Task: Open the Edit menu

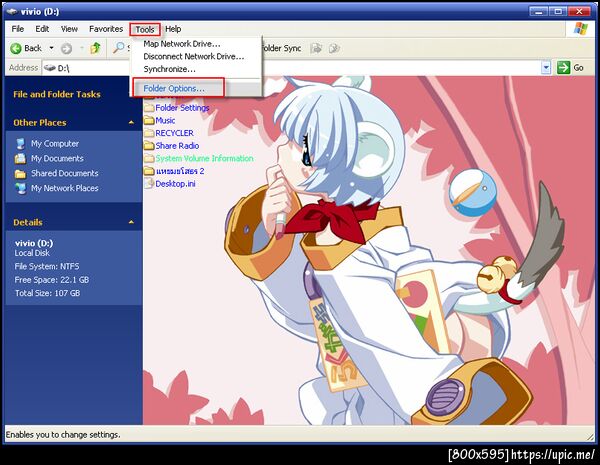Action: (42, 29)
